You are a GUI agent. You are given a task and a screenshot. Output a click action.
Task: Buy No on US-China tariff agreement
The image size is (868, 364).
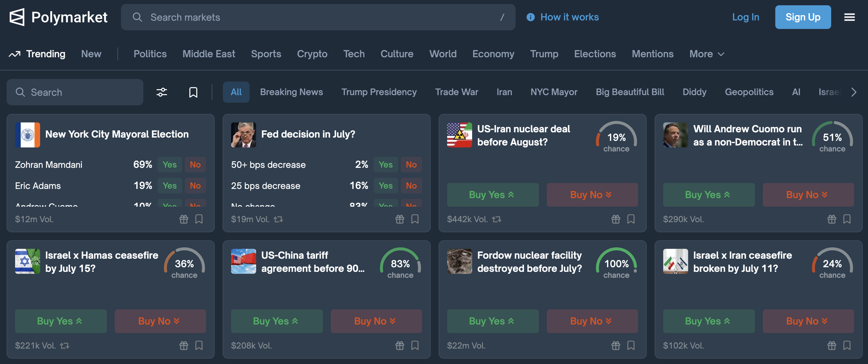pyautogui.click(x=376, y=321)
